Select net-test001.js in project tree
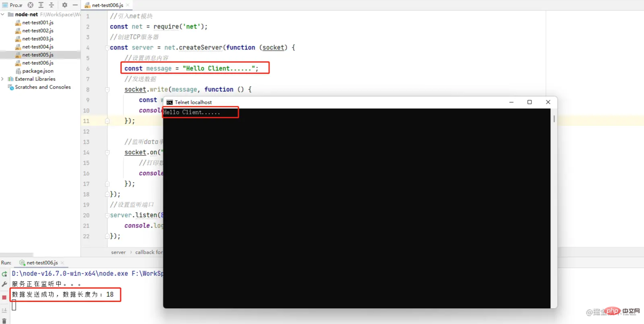The width and height of the screenshot is (644, 324). point(38,23)
